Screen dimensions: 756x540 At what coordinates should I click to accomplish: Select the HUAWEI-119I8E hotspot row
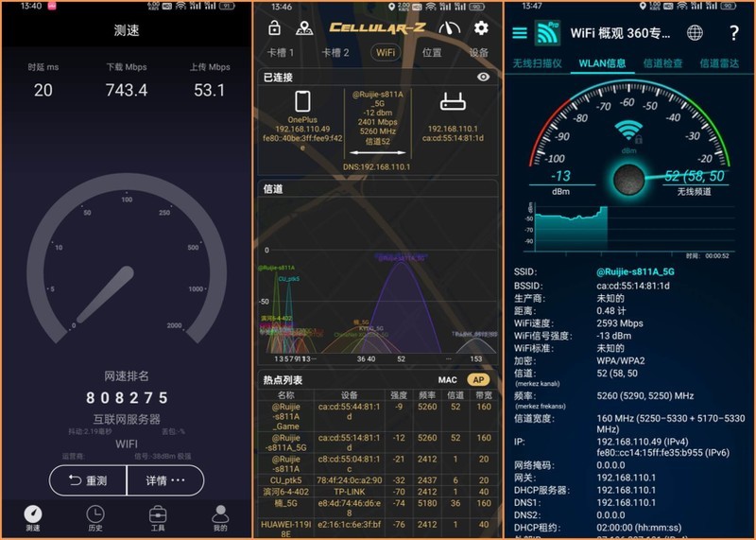(378, 529)
